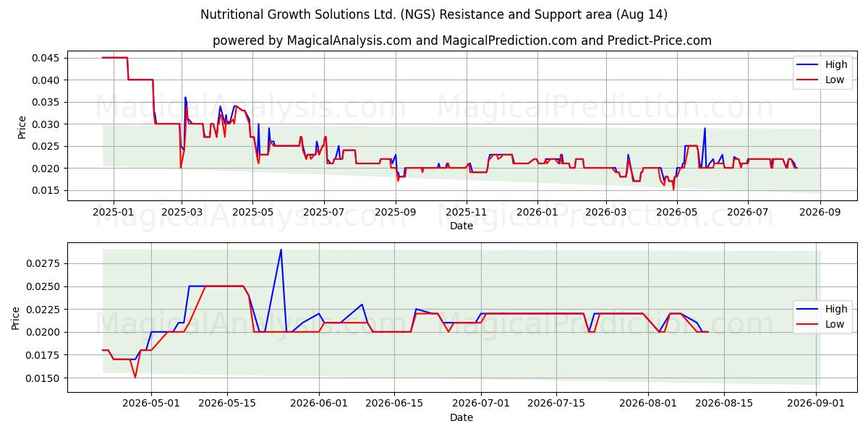Click the 0.030 tick on the top chart

tap(47, 124)
